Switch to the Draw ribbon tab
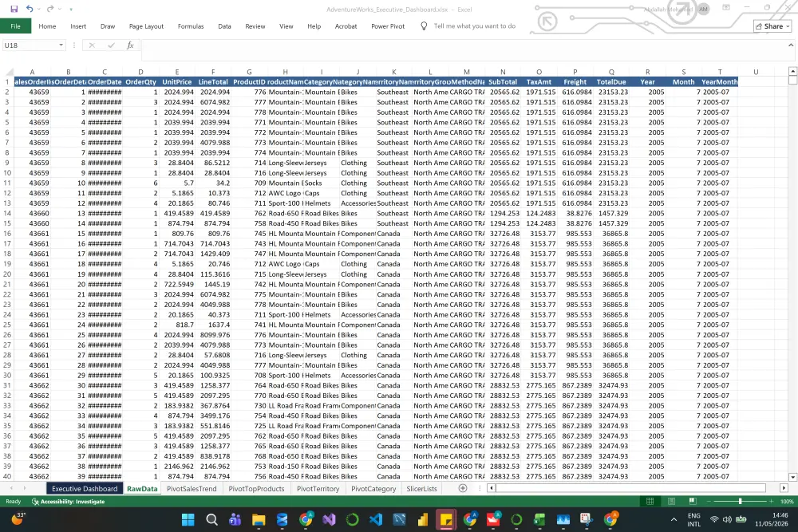 point(108,26)
